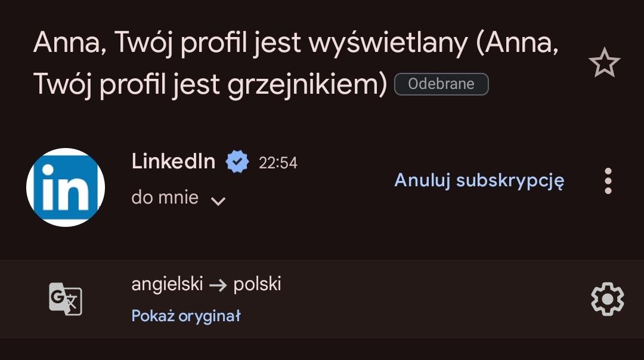This screenshot has width=644, height=360.
Task: Click 'Anuluj subskrypcję' link
Action: click(x=479, y=180)
